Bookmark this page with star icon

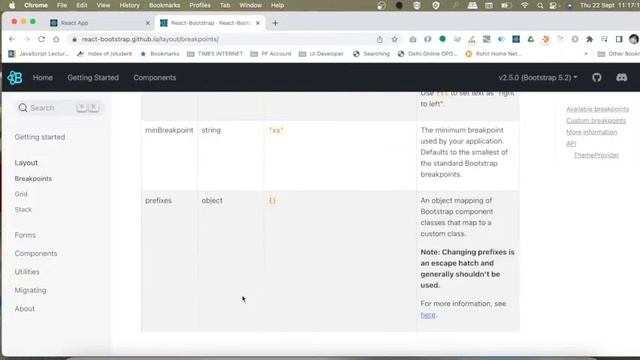[x=394, y=39]
